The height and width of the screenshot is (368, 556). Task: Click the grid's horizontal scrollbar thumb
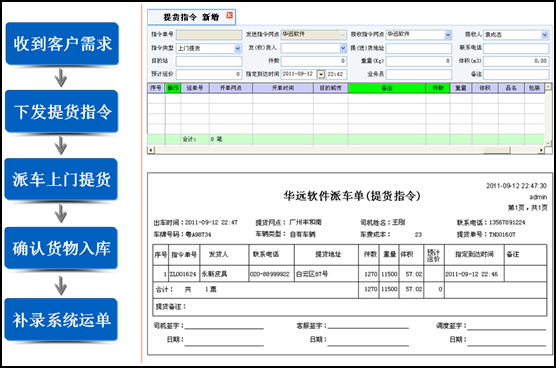click(496, 150)
